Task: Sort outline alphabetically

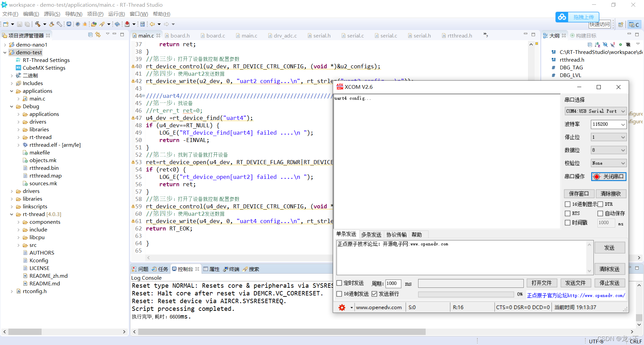Action: 597,45
